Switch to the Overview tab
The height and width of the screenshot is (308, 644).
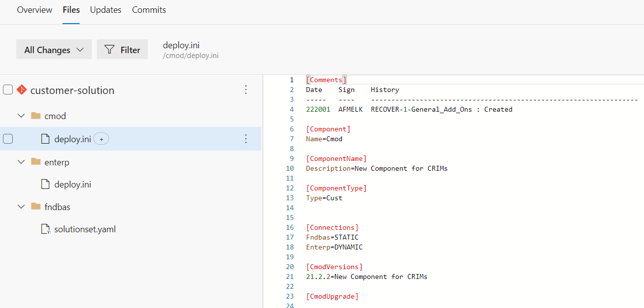pos(34,9)
